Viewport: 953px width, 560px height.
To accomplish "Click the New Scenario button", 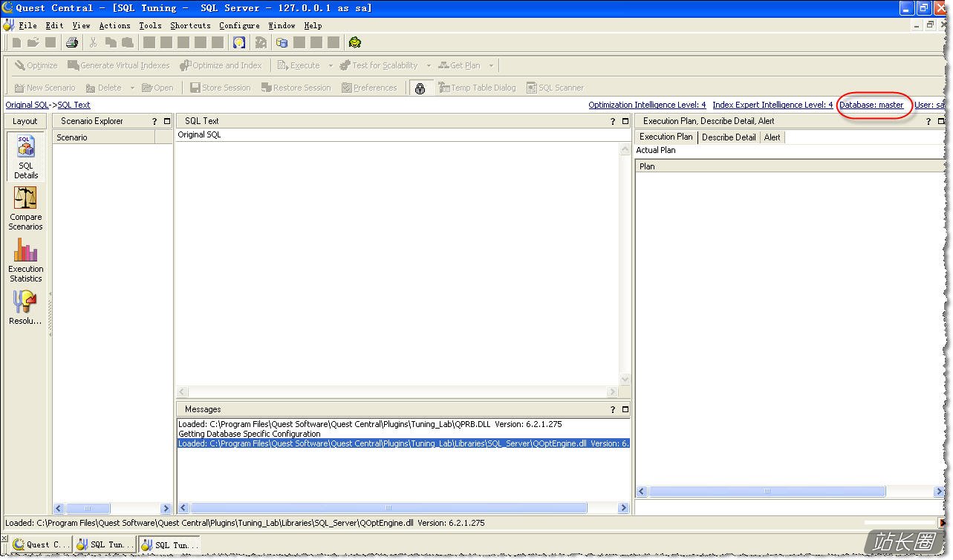I will click(x=45, y=88).
